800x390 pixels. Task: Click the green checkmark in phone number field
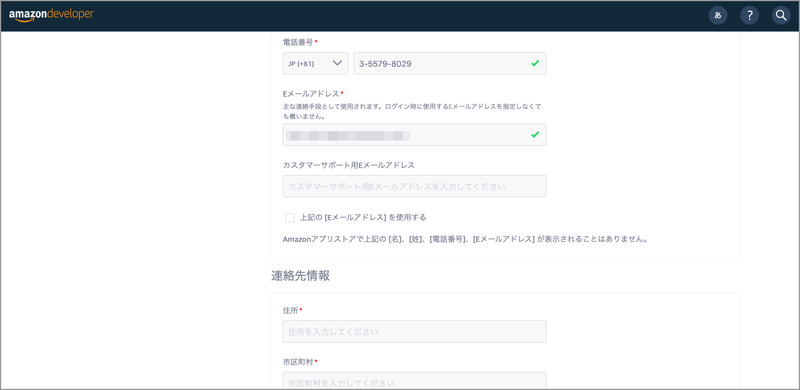[535, 63]
